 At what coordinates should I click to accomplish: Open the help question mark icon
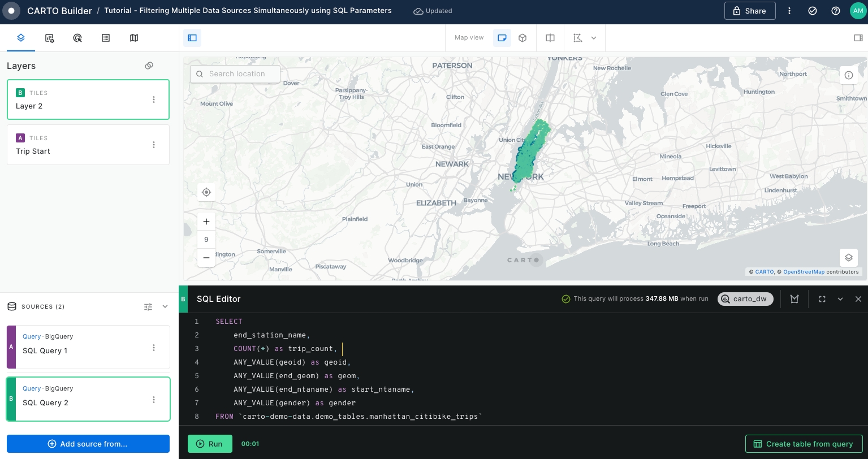point(836,11)
